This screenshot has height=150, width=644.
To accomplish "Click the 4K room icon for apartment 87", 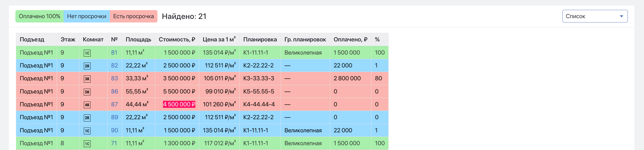I will pyautogui.click(x=87, y=105).
